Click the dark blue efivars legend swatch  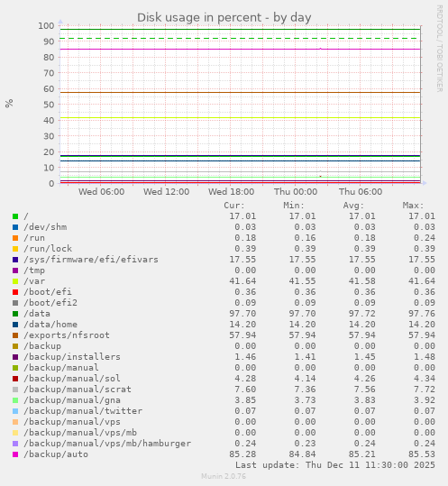[15, 260]
